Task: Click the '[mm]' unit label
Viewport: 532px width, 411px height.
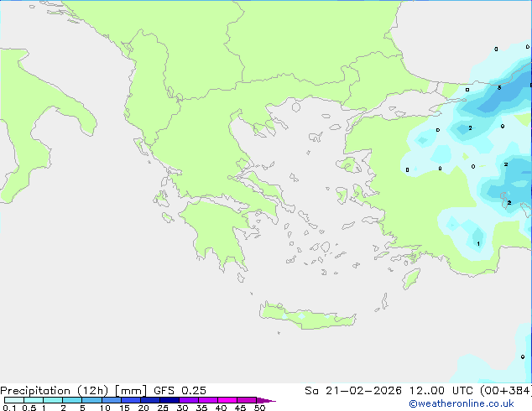Action: pos(131,391)
